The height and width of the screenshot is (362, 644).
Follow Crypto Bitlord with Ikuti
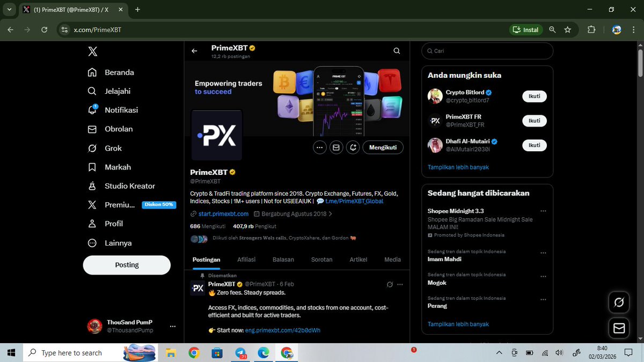535,97
